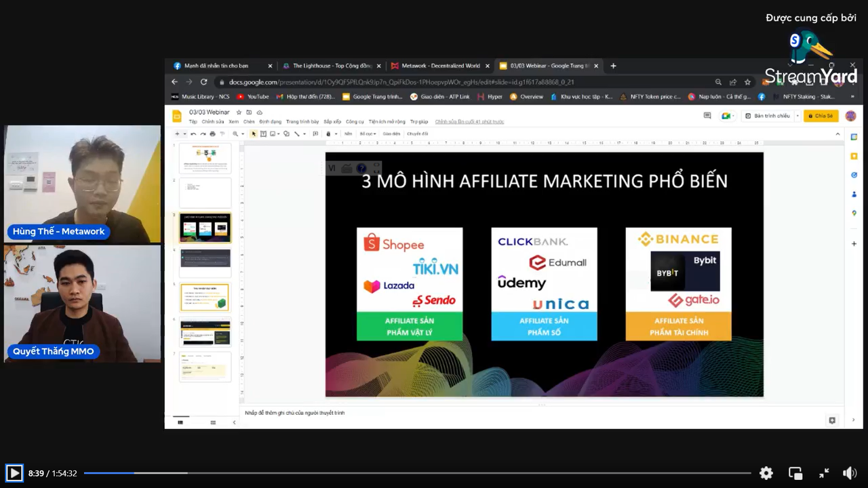Choose the Select cursor tool
Viewport: 868px width, 488px height.
[254, 134]
